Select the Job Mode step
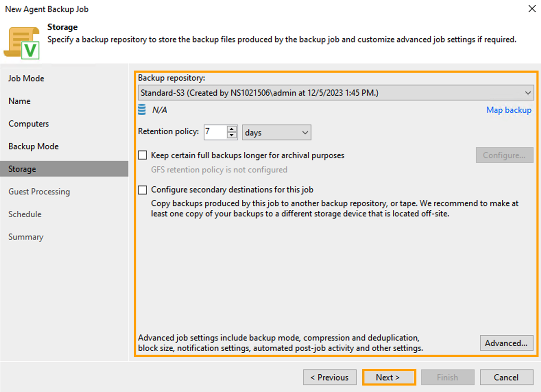 click(x=26, y=78)
